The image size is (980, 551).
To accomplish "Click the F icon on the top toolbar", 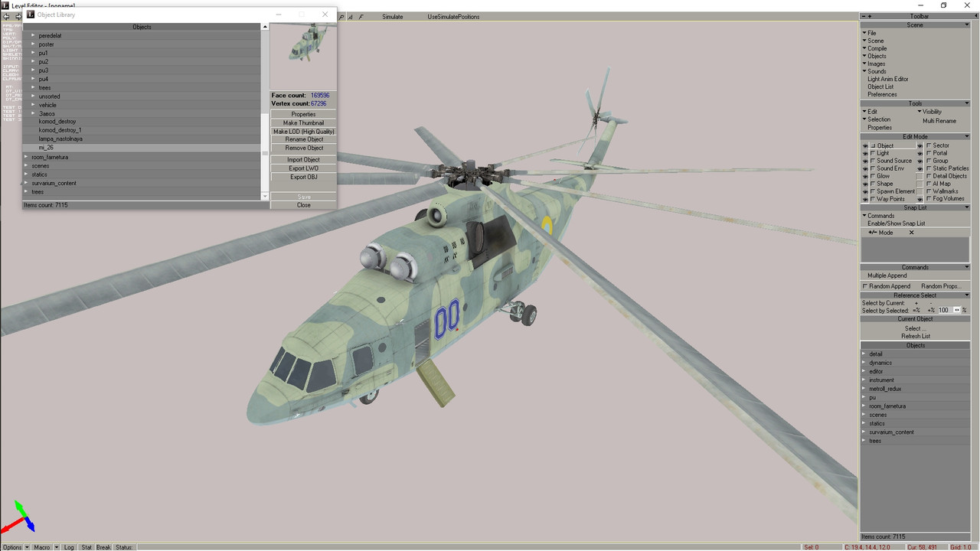I will [x=361, y=16].
